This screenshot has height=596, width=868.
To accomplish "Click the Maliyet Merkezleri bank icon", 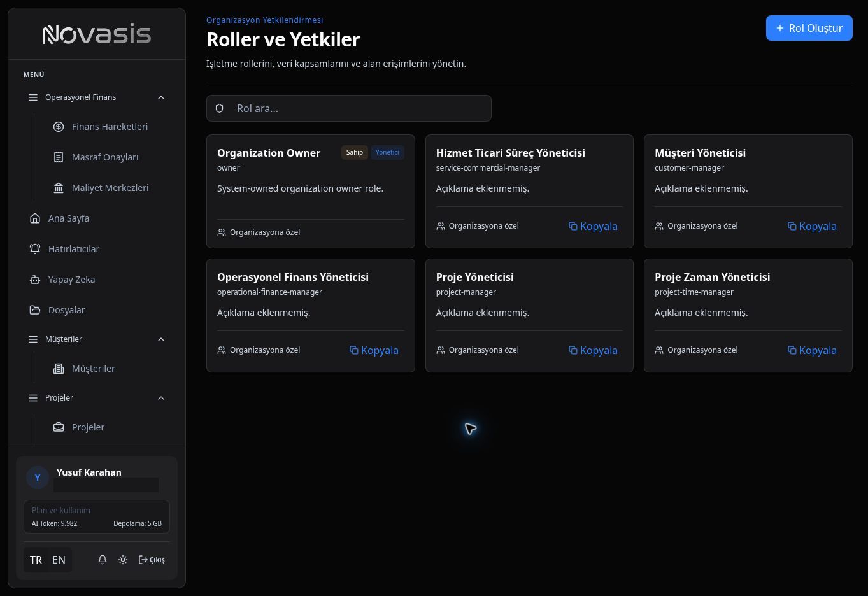I will 59,188.
